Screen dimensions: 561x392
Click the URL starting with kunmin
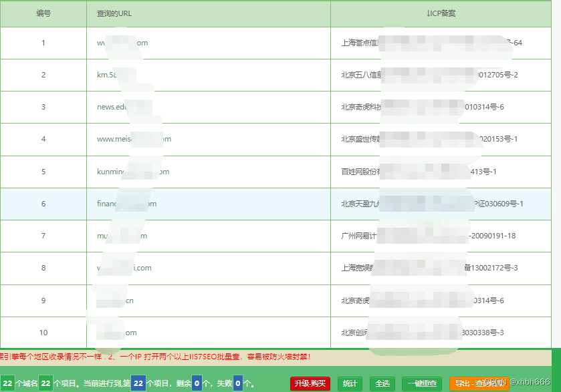133,172
